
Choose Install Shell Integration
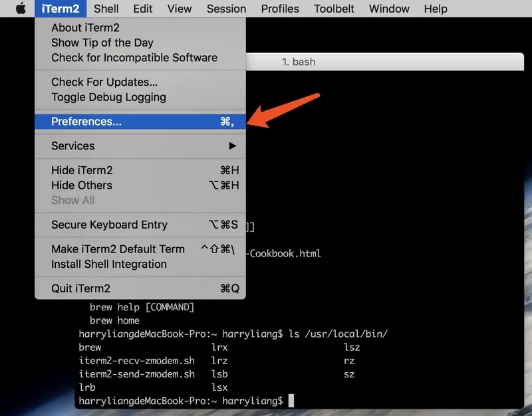(x=140, y=264)
